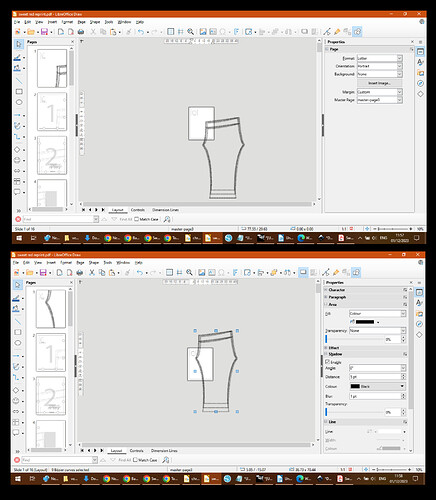Click the Save icon in upper window toolbar
Image resolution: width=436 pixels, height=500 pixels.
coord(44,32)
